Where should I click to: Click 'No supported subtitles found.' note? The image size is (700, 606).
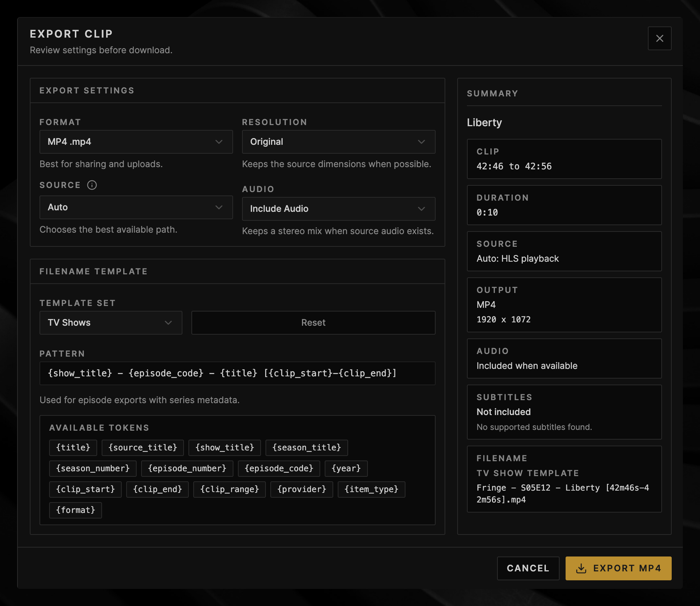pos(534,427)
